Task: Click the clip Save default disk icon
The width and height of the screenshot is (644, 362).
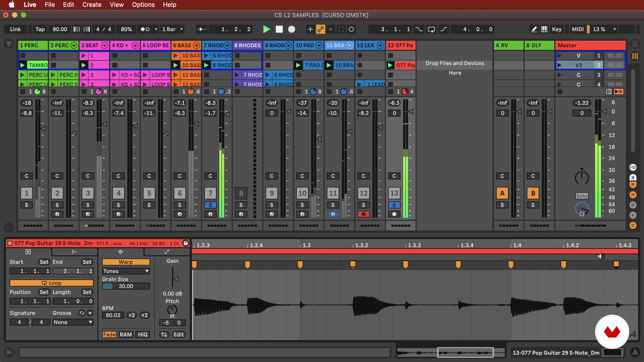Action: pyautogui.click(x=185, y=243)
